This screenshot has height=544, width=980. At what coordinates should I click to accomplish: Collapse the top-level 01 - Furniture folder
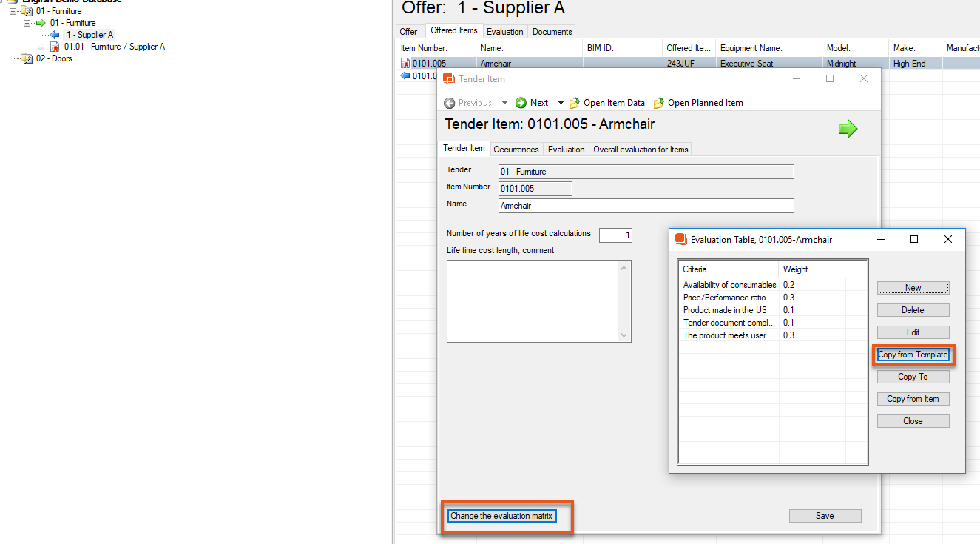coord(13,11)
